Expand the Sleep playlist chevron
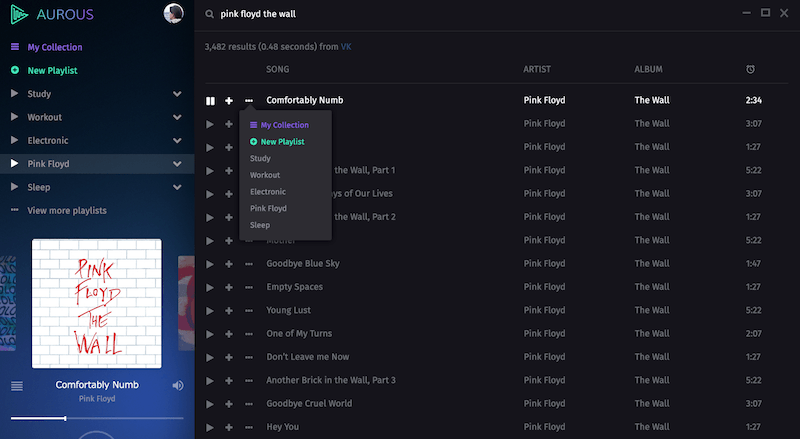 177,187
